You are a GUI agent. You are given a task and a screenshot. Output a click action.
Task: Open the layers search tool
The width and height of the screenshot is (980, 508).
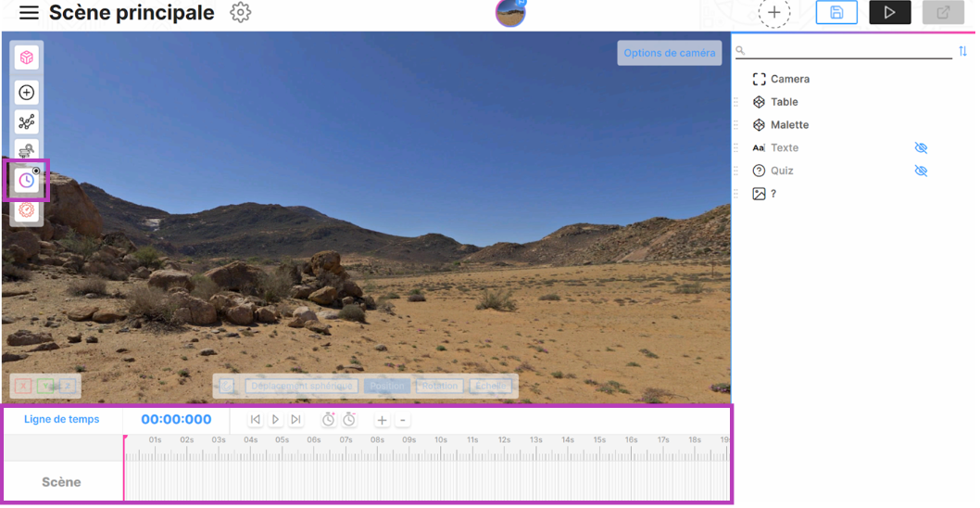click(x=26, y=150)
